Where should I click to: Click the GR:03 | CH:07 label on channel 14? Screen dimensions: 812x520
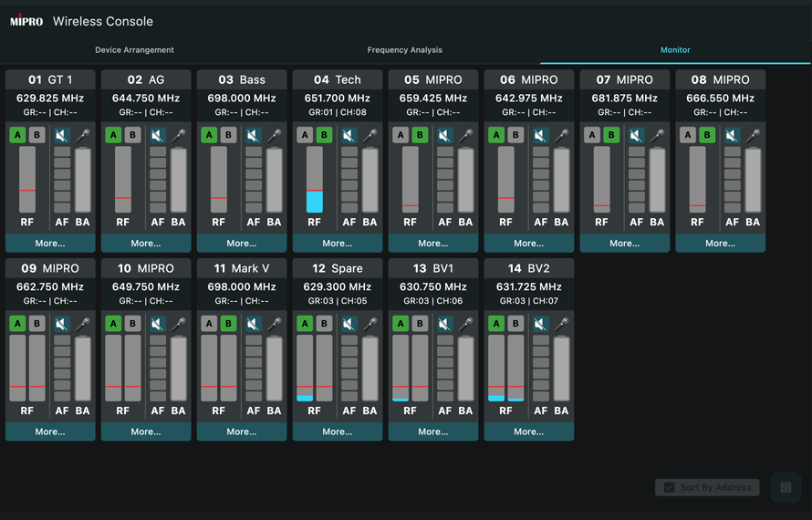click(529, 301)
